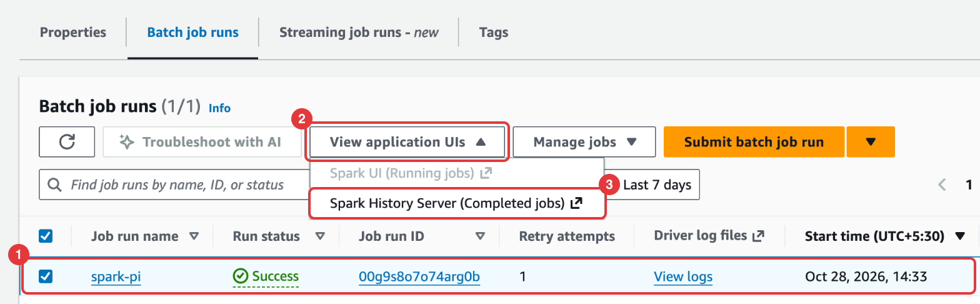Click Submit batch job run button

(754, 142)
